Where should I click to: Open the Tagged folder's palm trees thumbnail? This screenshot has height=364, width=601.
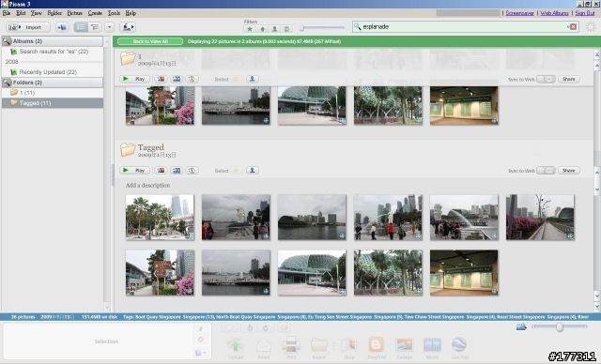[160, 218]
